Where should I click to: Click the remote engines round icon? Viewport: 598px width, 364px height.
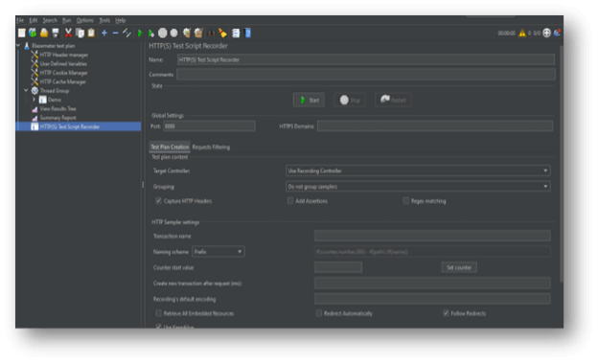coord(546,34)
